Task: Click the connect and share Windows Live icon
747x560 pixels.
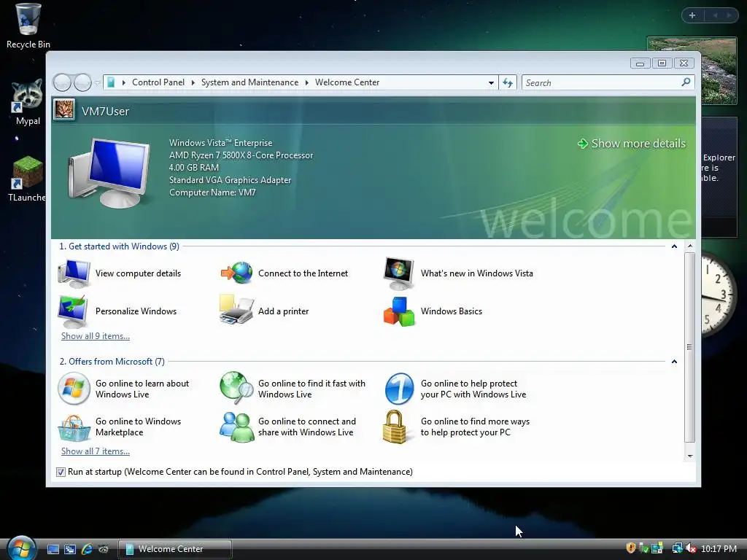Action: [x=236, y=427]
